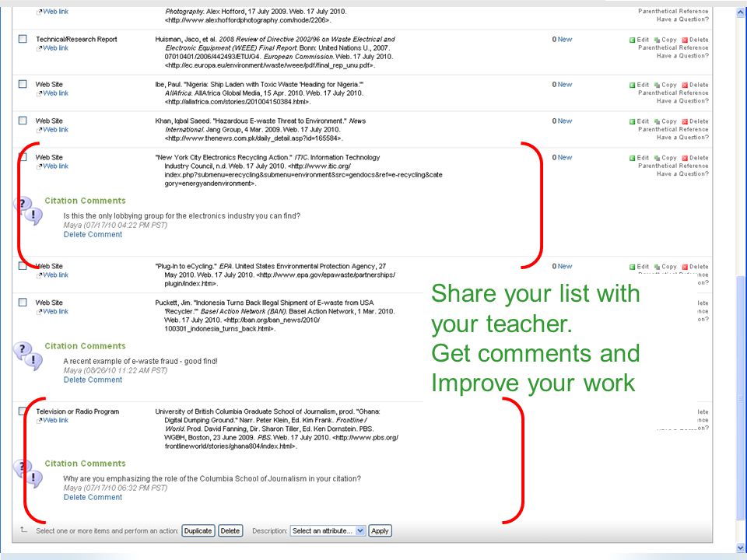Click New comments link for Huisman report

click(565, 40)
